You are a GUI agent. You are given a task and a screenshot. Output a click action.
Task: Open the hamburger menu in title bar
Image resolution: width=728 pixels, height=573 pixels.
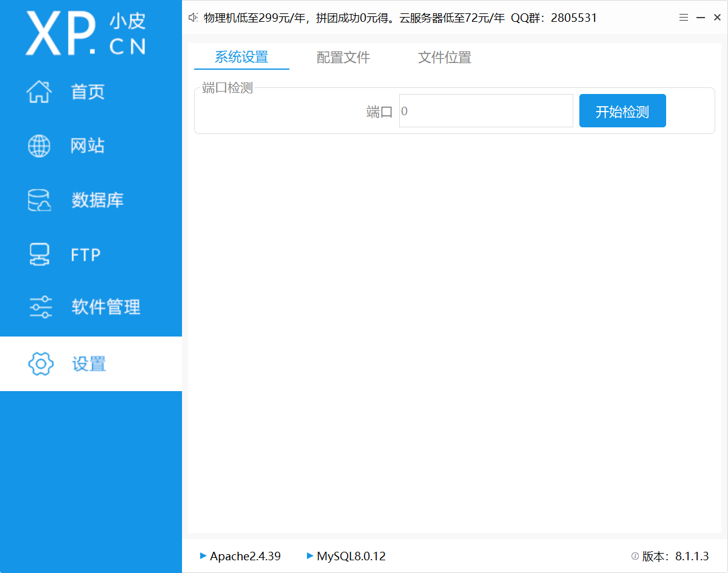pos(684,18)
